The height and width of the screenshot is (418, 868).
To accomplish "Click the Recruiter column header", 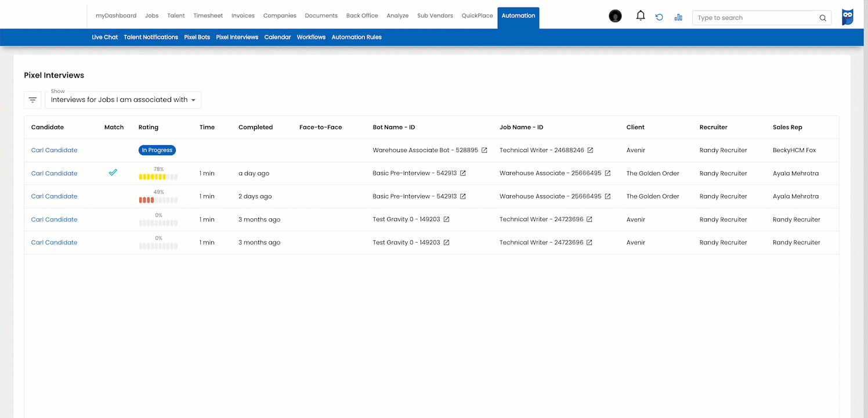I will (714, 127).
